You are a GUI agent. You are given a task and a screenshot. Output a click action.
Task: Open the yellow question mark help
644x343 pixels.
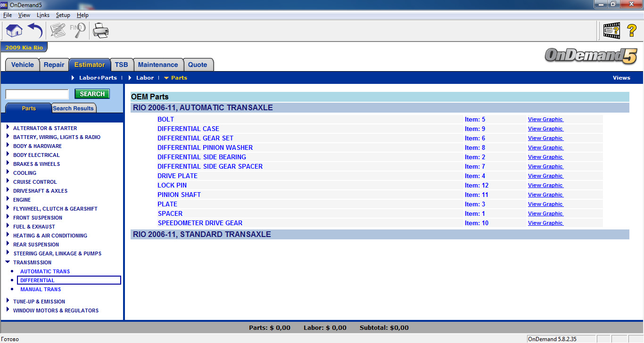tap(632, 31)
